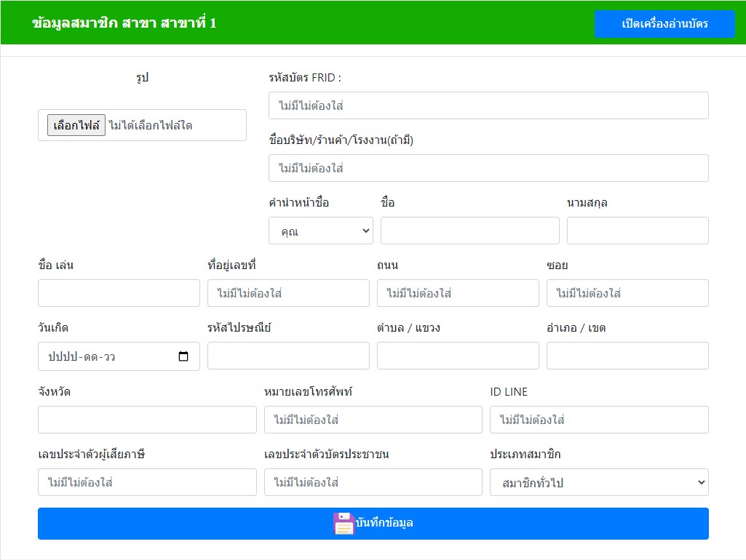This screenshot has height=560, width=746.
Task: Focus the ID LINE input field
Action: point(598,420)
